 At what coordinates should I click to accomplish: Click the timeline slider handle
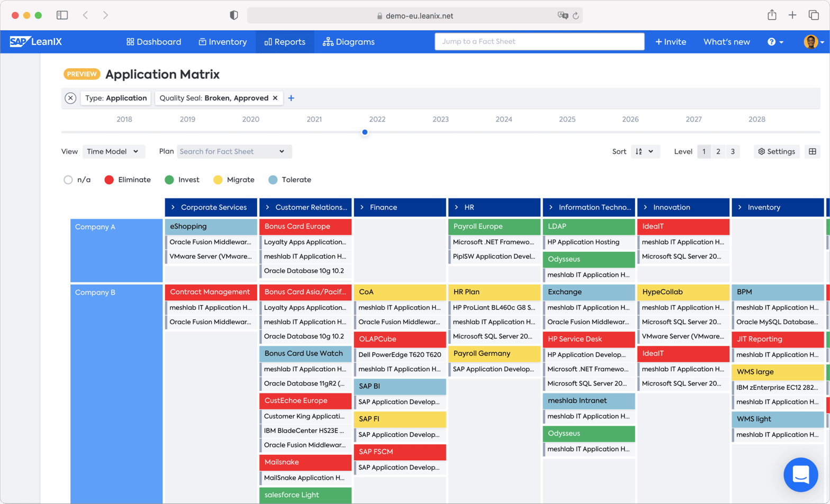(365, 132)
